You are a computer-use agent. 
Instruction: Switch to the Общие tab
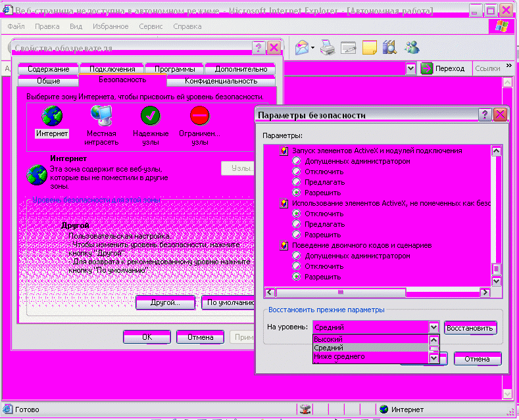pyautogui.click(x=48, y=81)
